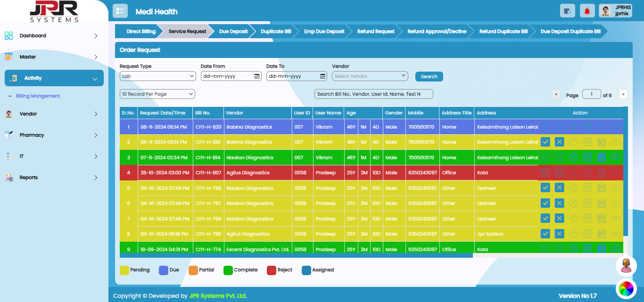The width and height of the screenshot is (644, 302).
Task: Click details list icon for bill CITI-H-774
Action: [587, 248]
